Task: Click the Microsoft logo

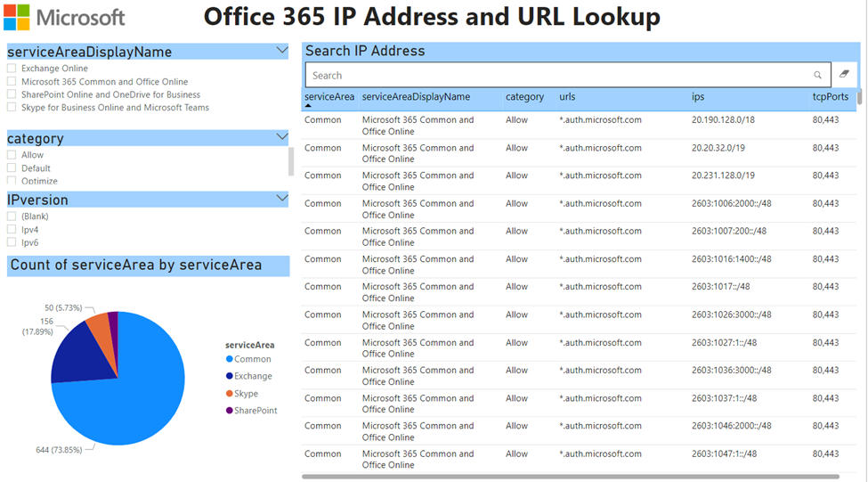Action: point(17,17)
